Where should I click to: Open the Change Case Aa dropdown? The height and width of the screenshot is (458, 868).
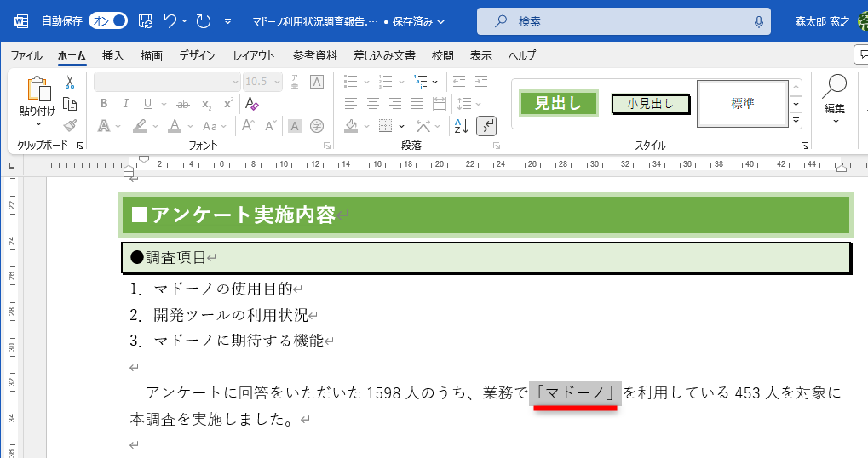pyautogui.click(x=215, y=126)
